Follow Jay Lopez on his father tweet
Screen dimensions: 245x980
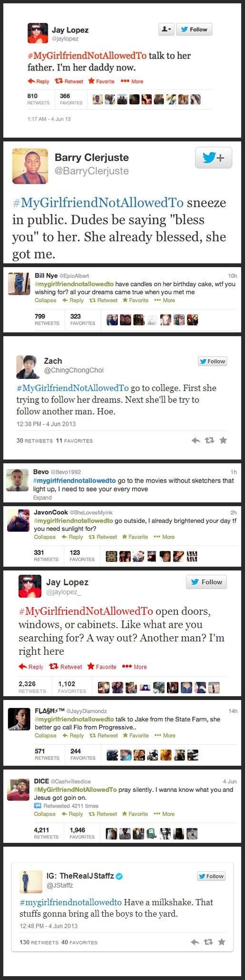[194, 30]
